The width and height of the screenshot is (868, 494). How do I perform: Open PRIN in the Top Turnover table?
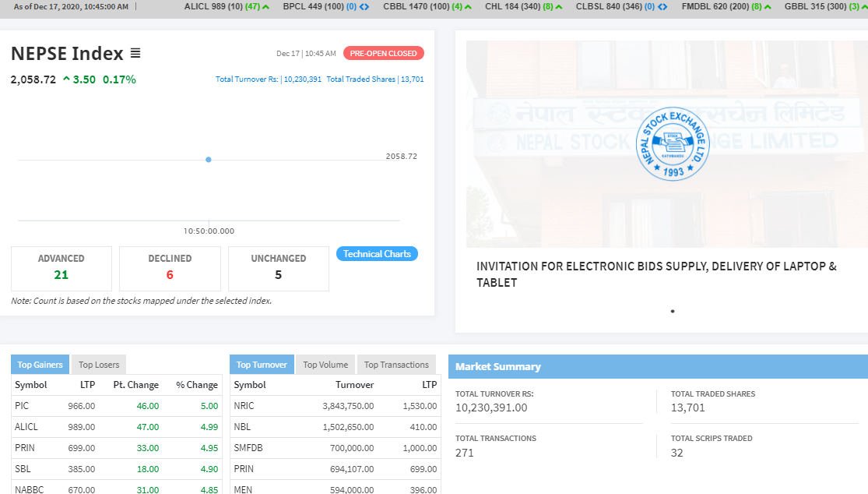(x=244, y=469)
